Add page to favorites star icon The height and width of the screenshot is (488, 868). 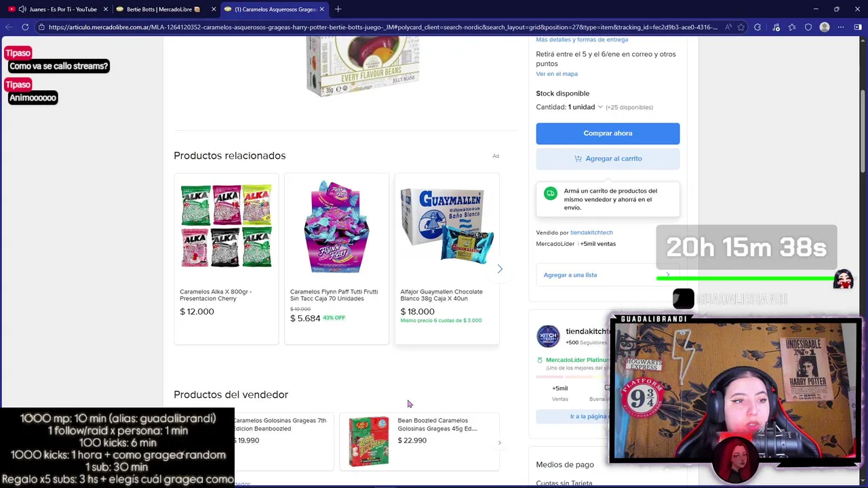tap(741, 27)
